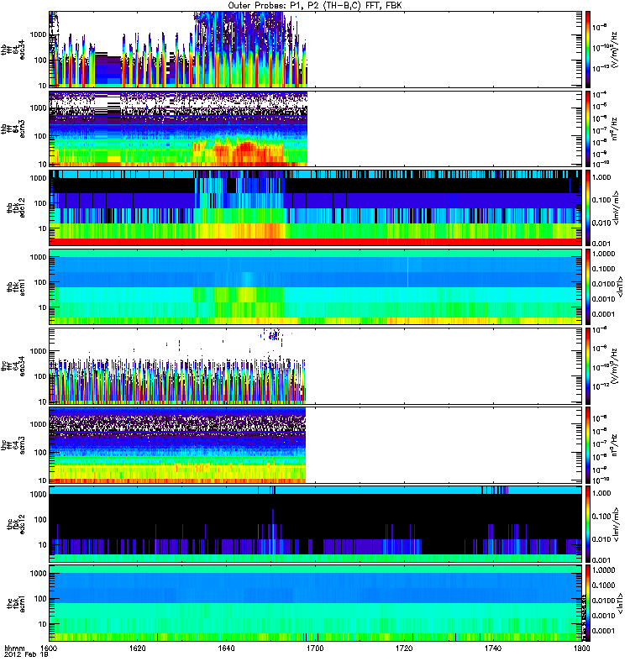Click the 1600 time axis label
The width and height of the screenshot is (630, 672).
49,648
